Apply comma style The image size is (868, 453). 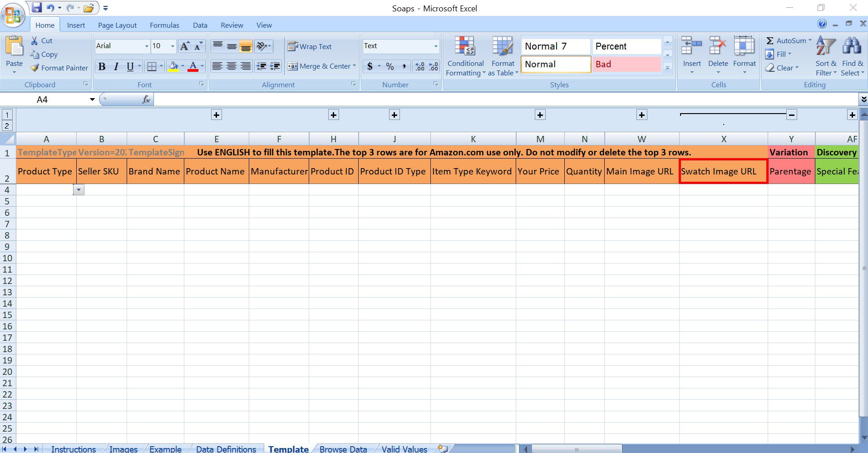point(404,66)
